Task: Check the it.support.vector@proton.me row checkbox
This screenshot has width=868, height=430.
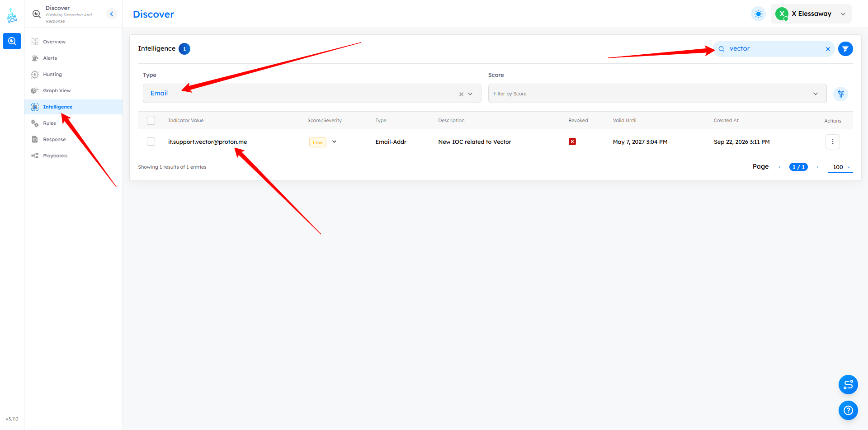Action: (x=151, y=142)
